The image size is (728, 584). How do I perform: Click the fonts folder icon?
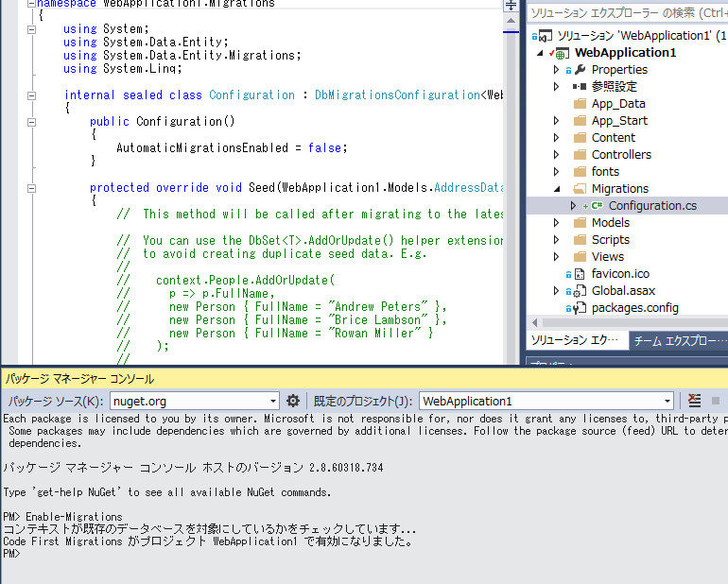[580, 172]
